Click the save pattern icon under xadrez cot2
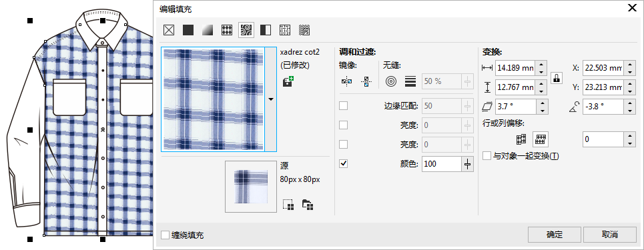644x250 pixels. tap(288, 81)
